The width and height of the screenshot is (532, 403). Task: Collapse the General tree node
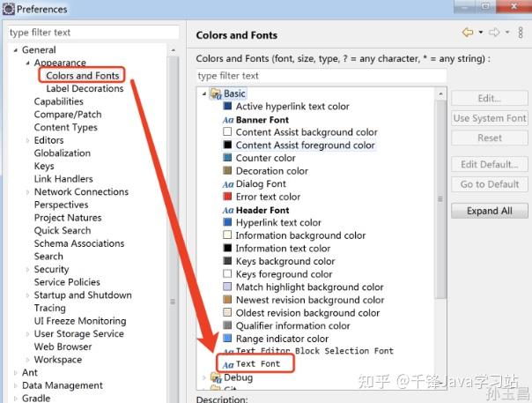(x=15, y=50)
